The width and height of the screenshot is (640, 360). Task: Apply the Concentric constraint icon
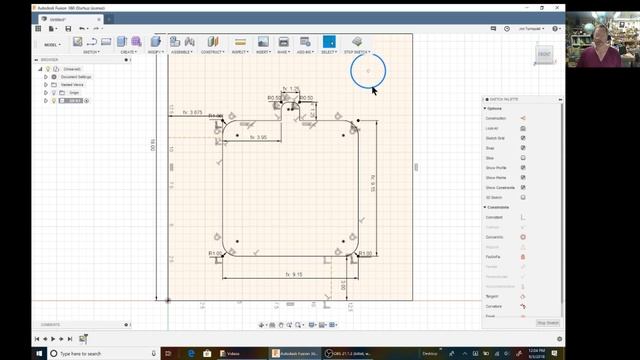click(x=523, y=237)
